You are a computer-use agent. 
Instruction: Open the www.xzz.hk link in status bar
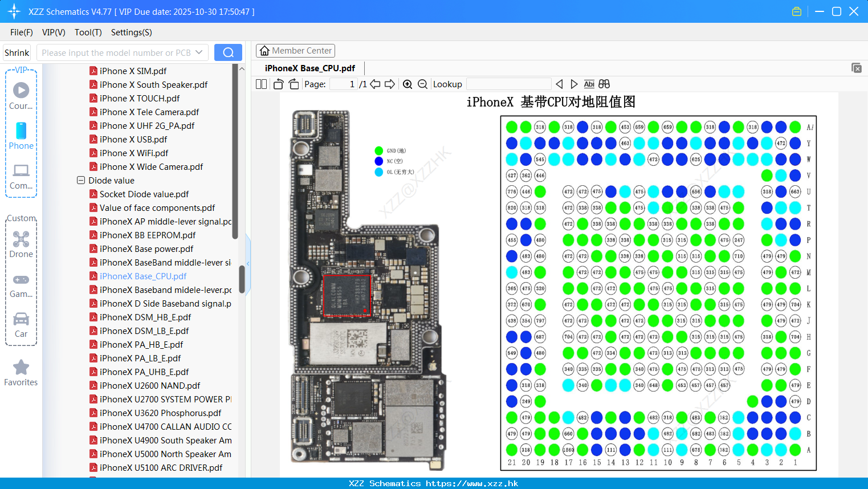(472, 483)
